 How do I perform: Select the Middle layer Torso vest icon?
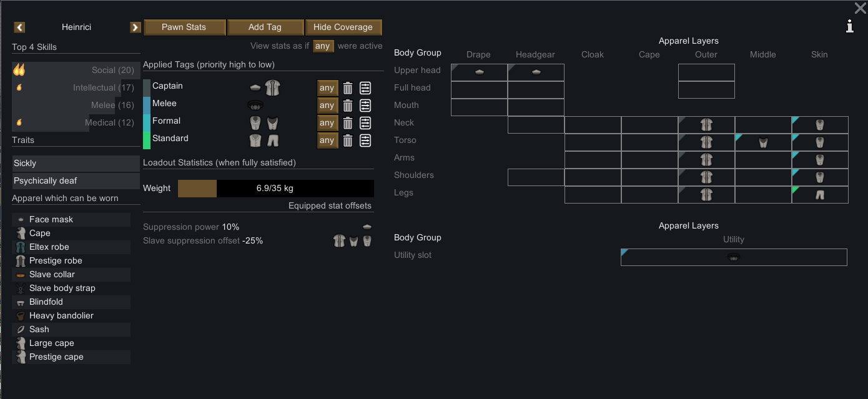(x=763, y=142)
